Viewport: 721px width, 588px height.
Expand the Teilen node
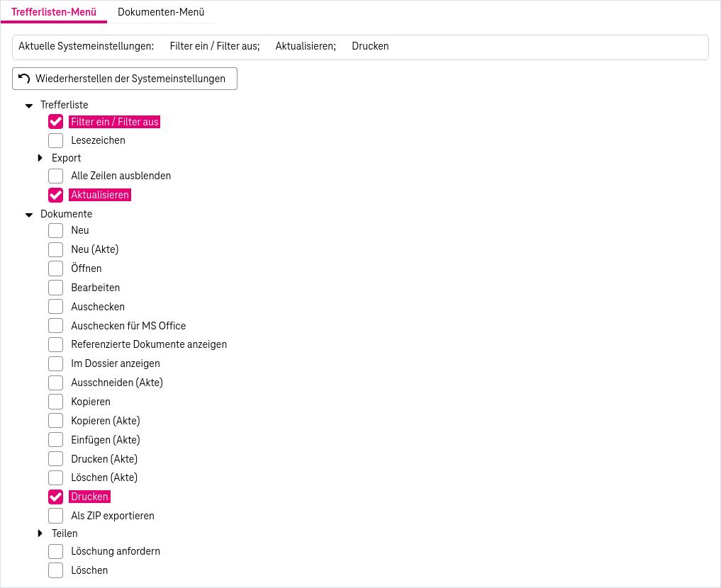pos(40,533)
